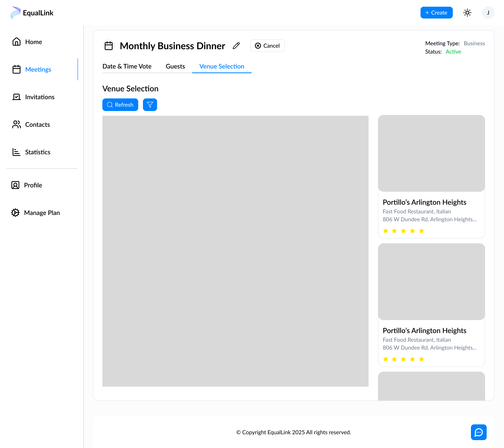Click the EqualLink logo

click(x=32, y=13)
